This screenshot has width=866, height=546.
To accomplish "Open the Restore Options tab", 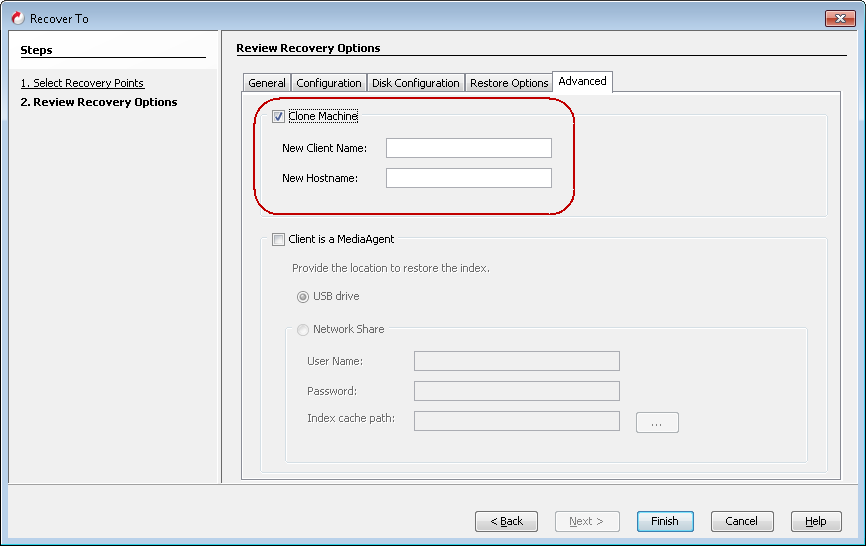I will click(509, 83).
